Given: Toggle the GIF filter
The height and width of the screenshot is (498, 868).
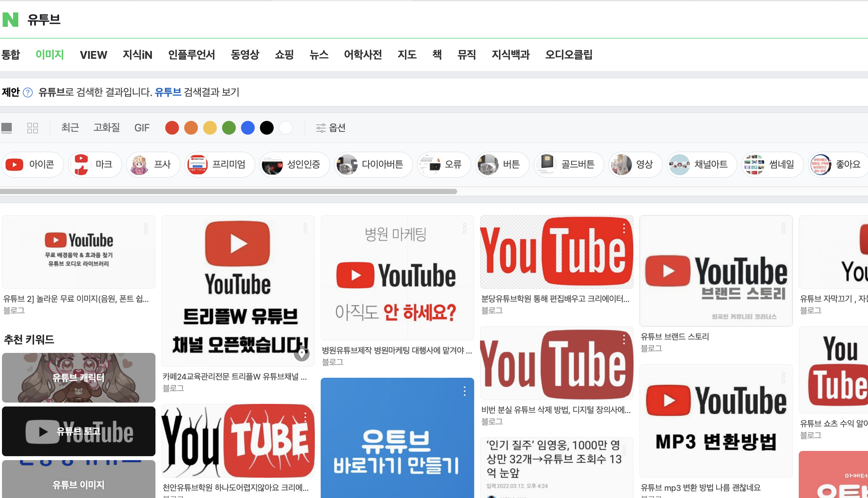Looking at the screenshot, I should [142, 128].
